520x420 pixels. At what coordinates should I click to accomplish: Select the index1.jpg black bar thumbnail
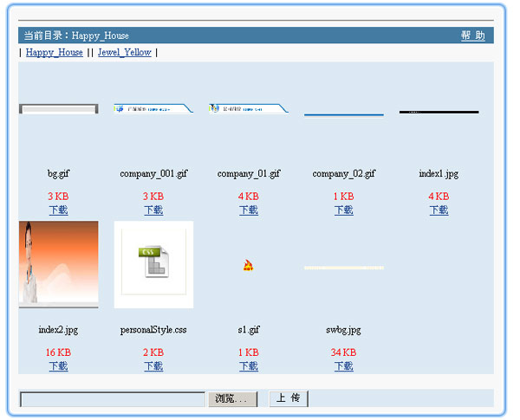click(x=439, y=112)
